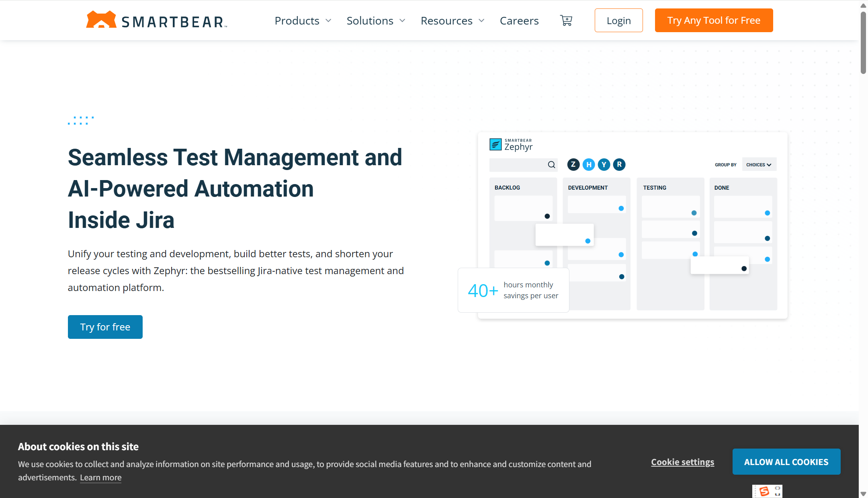This screenshot has width=868, height=498.
Task: Click the search magnifier icon in the Zephyr board
Action: point(551,165)
